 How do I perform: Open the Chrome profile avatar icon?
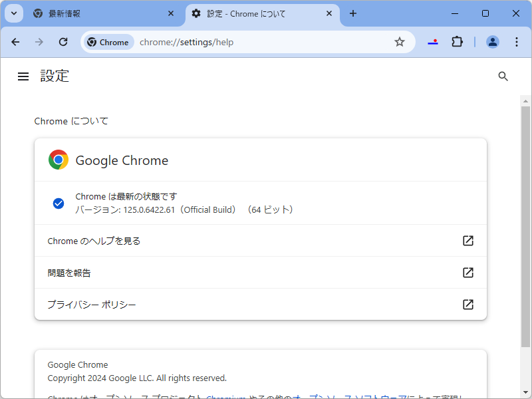click(x=492, y=41)
